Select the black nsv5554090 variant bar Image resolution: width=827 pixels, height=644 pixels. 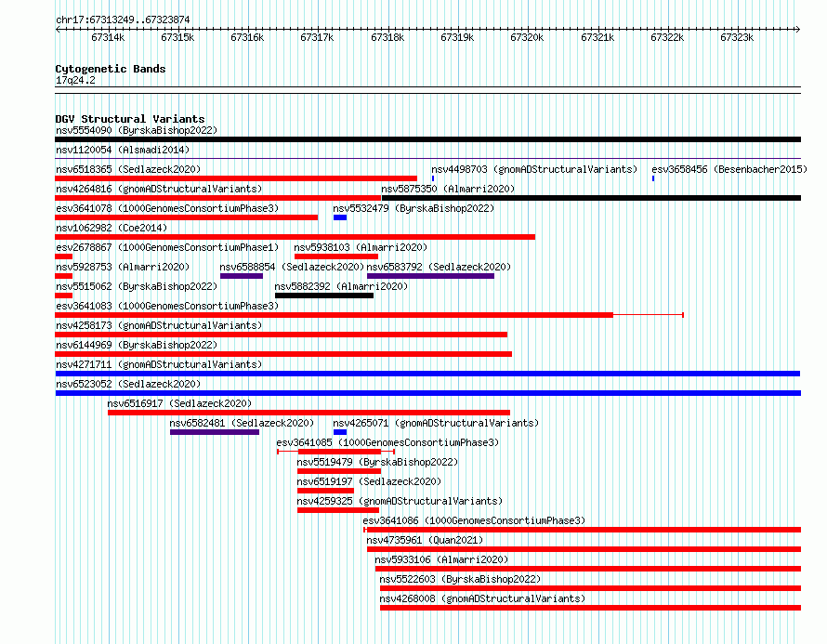[427, 139]
